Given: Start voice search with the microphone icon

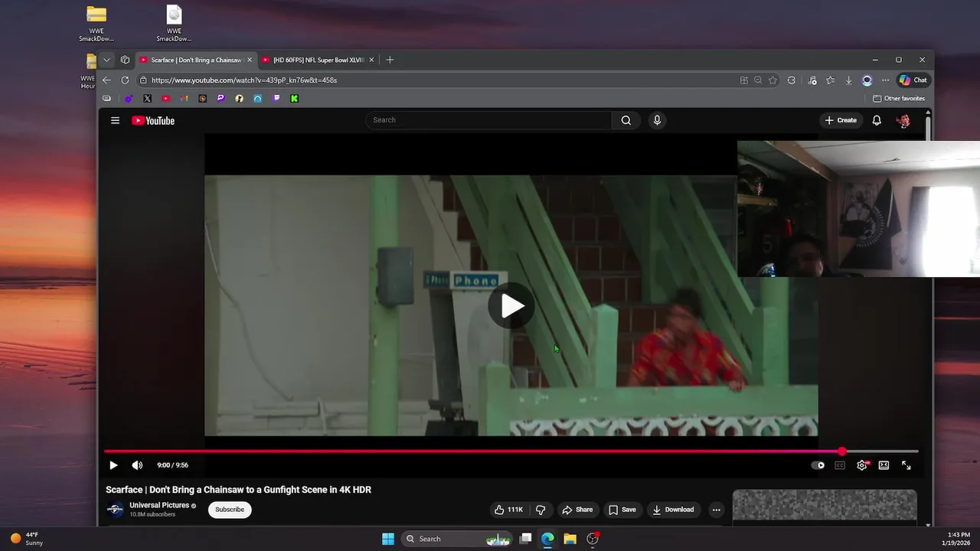Looking at the screenshot, I should (657, 120).
